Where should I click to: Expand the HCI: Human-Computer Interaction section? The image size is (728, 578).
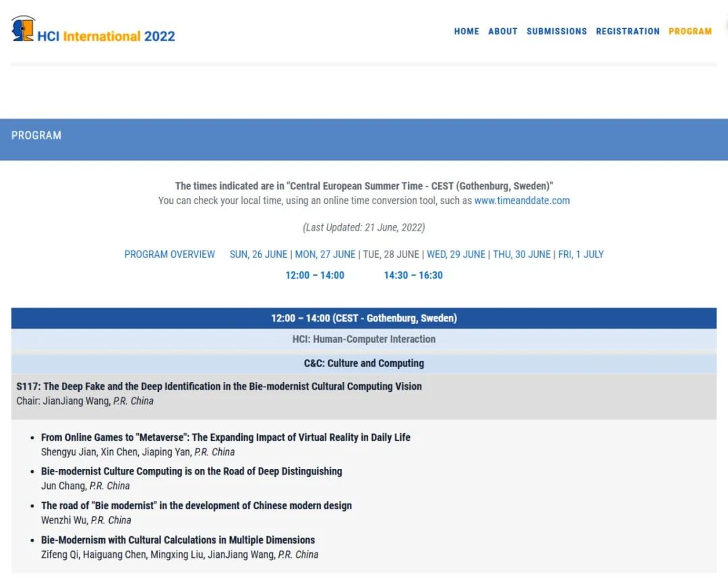[364, 340]
